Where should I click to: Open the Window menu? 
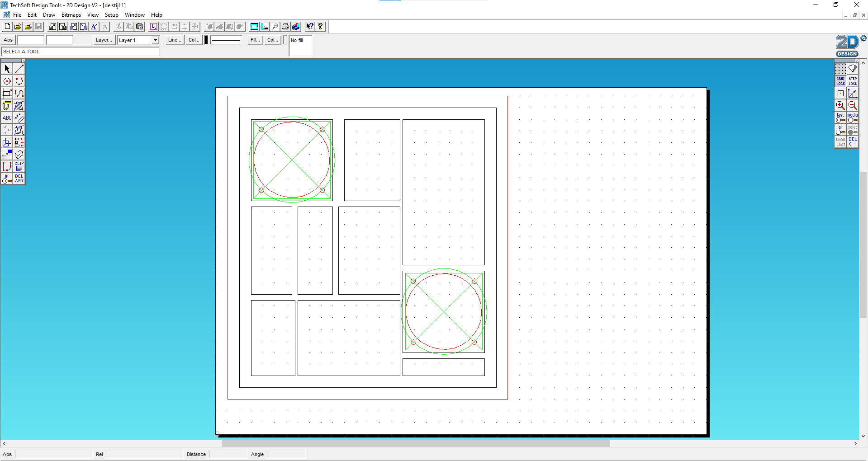point(134,15)
